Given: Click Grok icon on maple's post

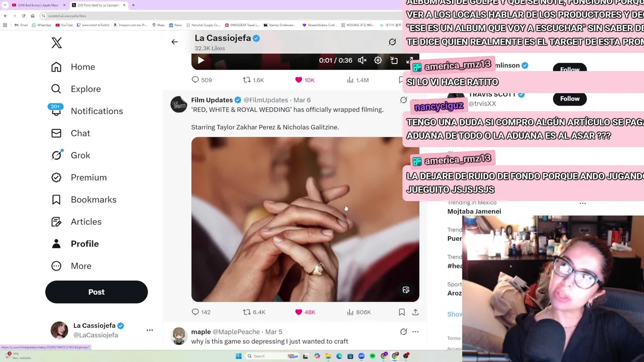Looking at the screenshot, I should pyautogui.click(x=404, y=332).
